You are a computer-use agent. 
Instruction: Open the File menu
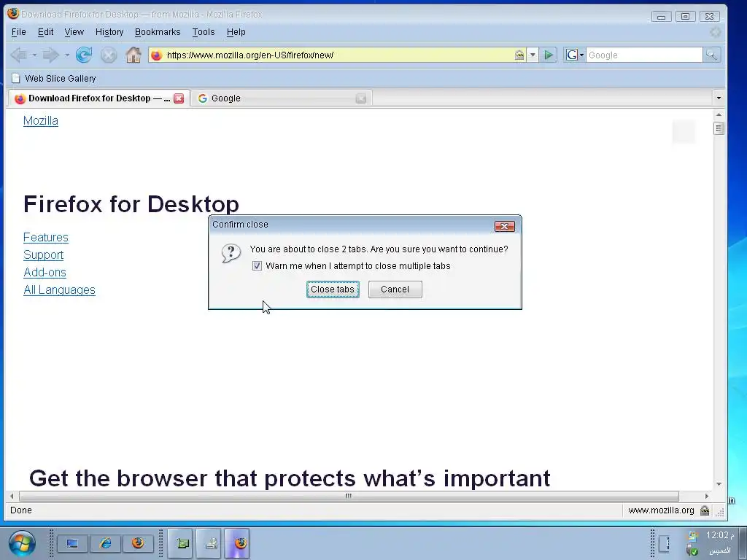click(18, 32)
